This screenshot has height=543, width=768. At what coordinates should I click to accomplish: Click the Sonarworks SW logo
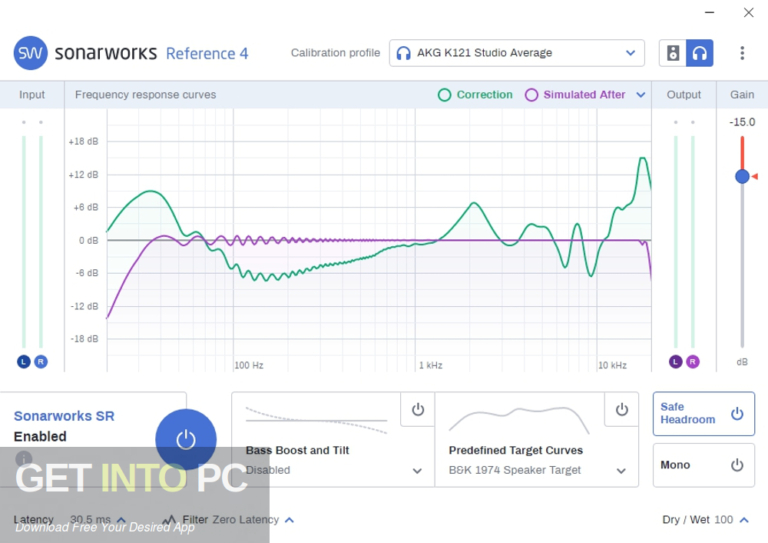[x=30, y=53]
